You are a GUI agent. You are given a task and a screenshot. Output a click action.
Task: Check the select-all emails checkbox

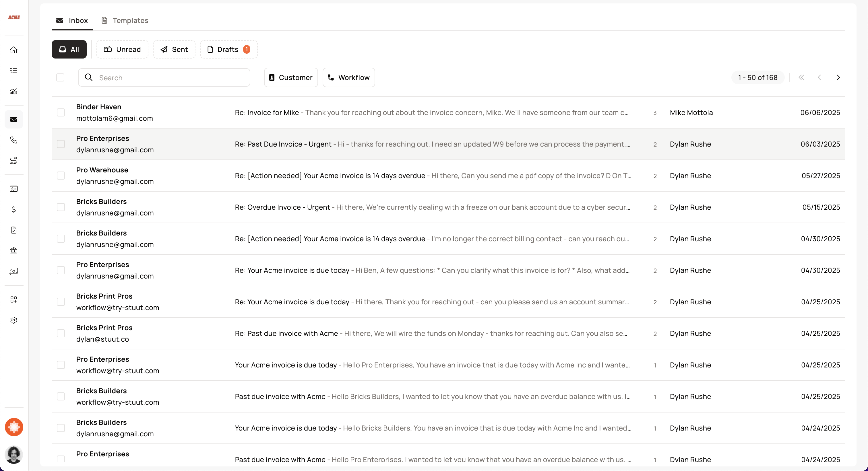coord(60,77)
